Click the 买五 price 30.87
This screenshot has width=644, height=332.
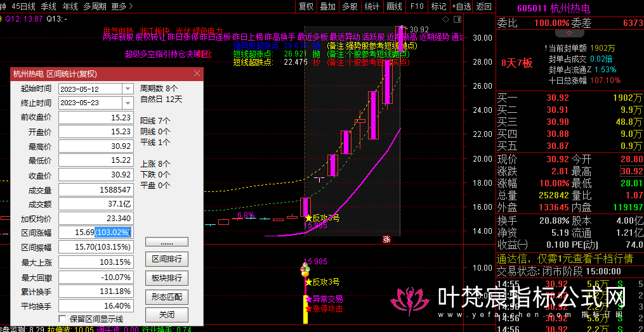coord(557,146)
